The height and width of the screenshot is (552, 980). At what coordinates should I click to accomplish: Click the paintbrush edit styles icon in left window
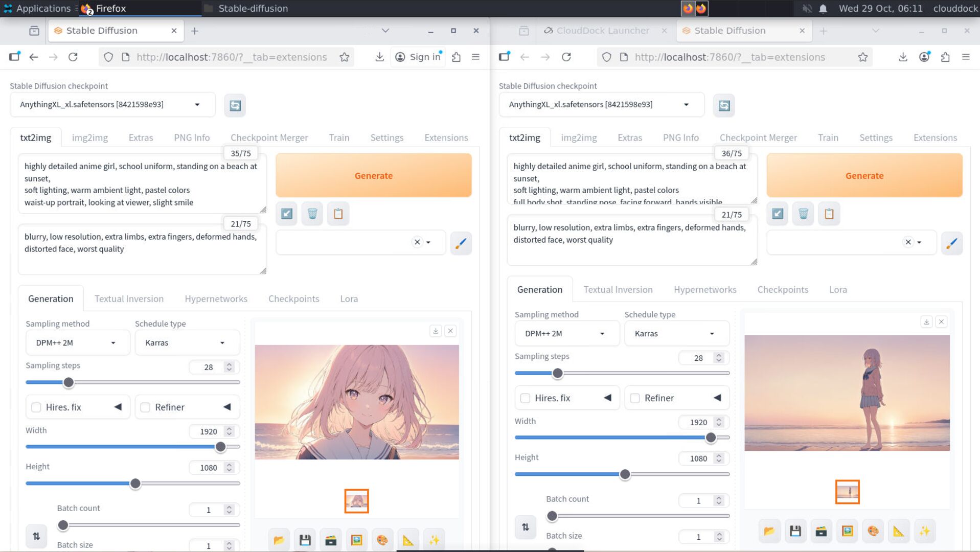point(461,243)
